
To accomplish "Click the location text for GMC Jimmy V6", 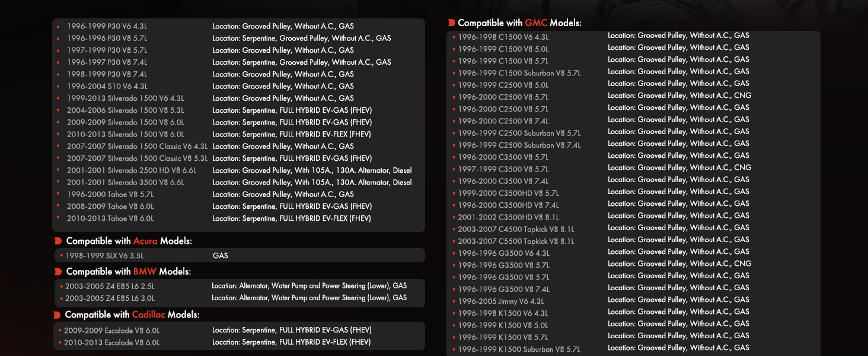I will [678, 300].
